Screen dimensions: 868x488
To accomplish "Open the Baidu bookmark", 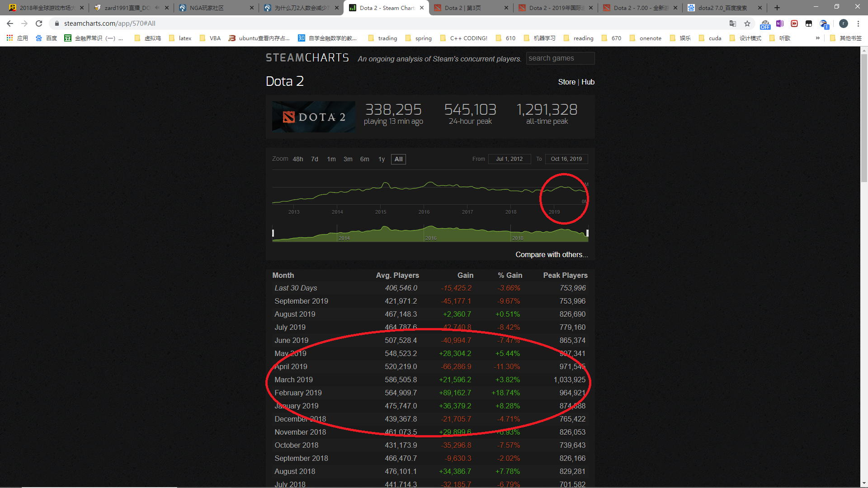I will coord(46,38).
